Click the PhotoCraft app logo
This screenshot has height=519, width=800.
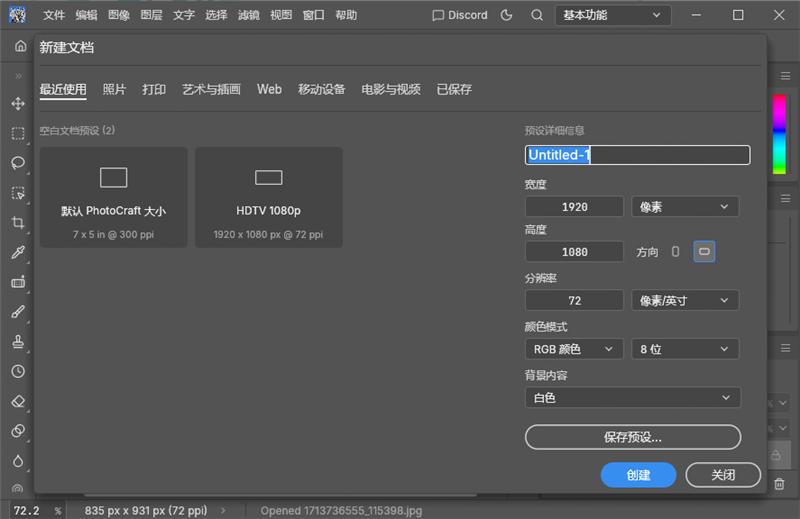pos(17,15)
